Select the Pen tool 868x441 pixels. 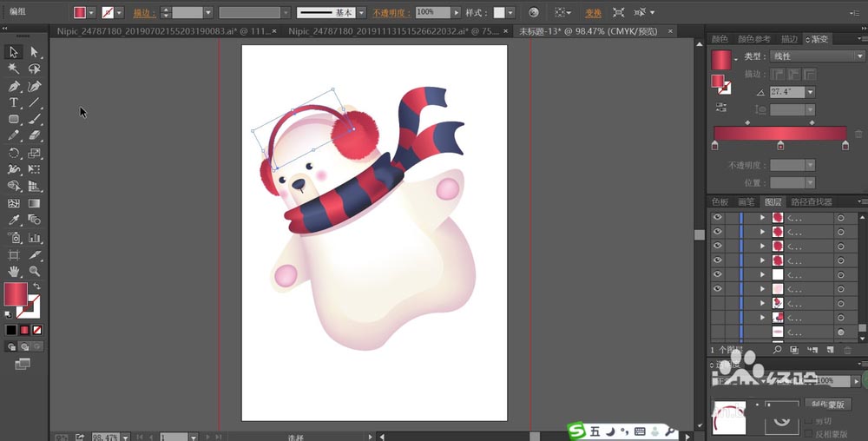click(x=14, y=86)
